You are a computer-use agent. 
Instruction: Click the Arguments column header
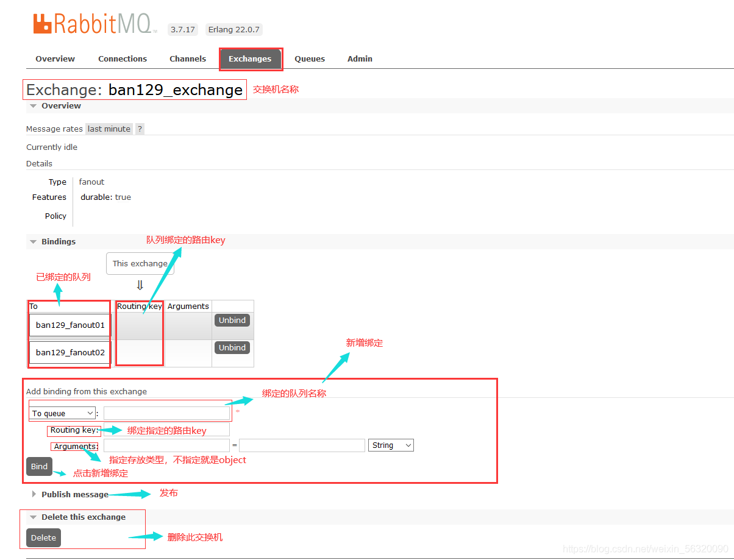[188, 307]
